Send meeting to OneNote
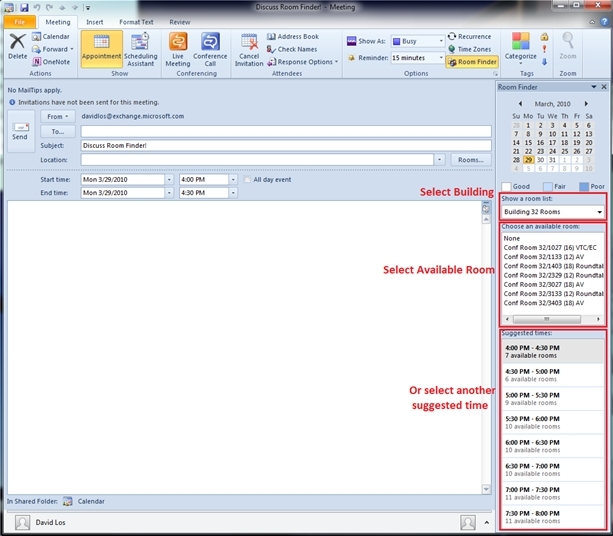The image size is (613, 536). (51, 62)
